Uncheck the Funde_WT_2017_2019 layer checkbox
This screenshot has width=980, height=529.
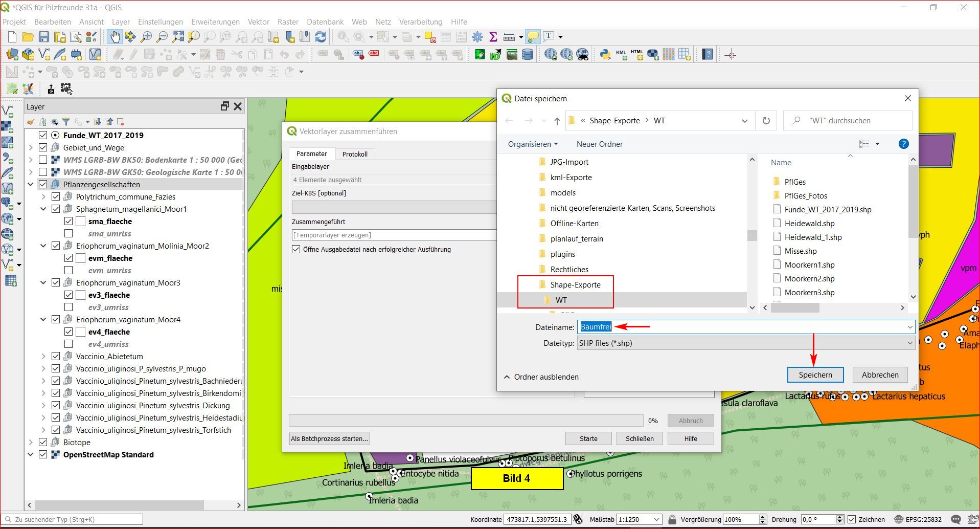[x=43, y=135]
